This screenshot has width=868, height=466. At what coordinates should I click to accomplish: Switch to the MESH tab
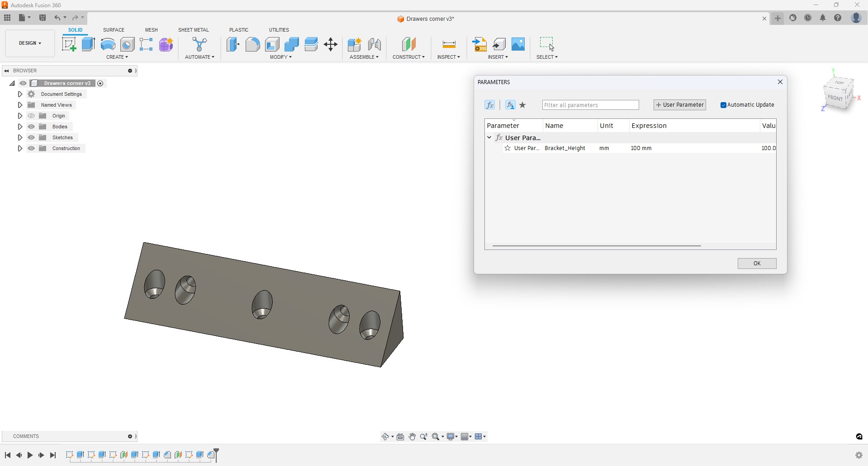point(152,30)
